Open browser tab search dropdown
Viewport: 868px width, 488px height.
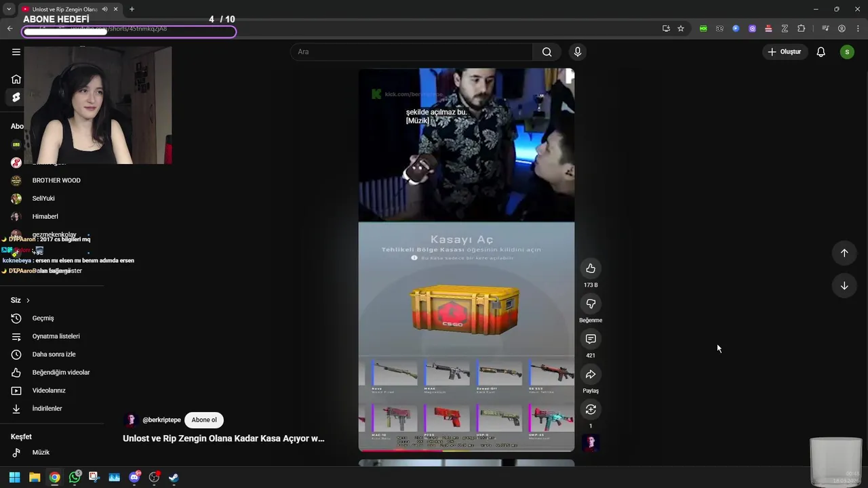pyautogui.click(x=9, y=9)
